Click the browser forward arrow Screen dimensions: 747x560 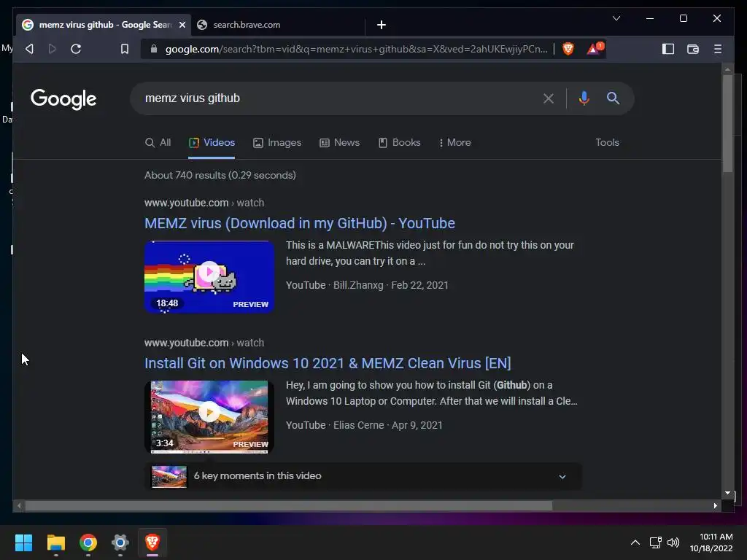tap(53, 49)
